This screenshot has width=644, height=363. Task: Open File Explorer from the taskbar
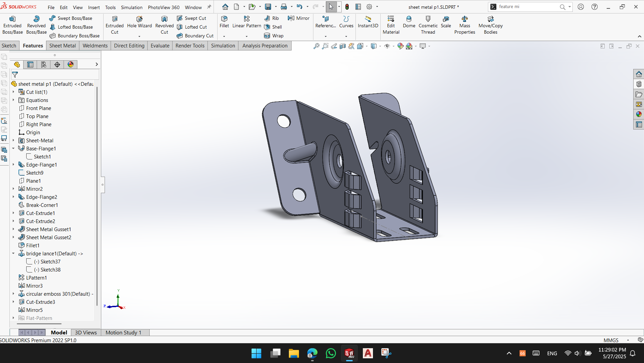click(294, 353)
